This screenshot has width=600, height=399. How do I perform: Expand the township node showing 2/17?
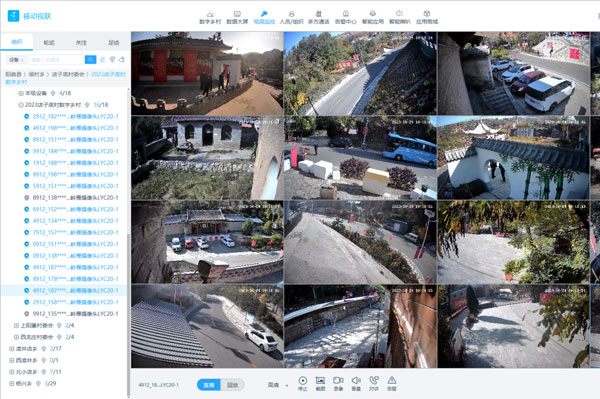(x=11, y=349)
